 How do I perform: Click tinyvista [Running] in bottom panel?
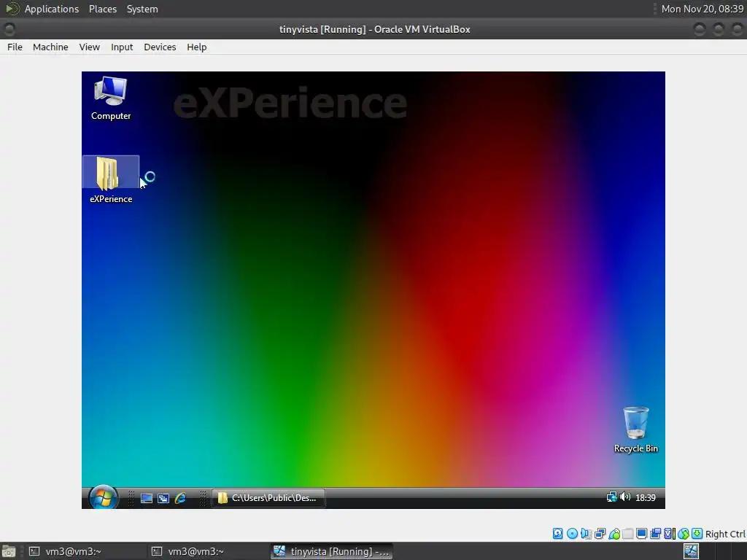pos(332,551)
